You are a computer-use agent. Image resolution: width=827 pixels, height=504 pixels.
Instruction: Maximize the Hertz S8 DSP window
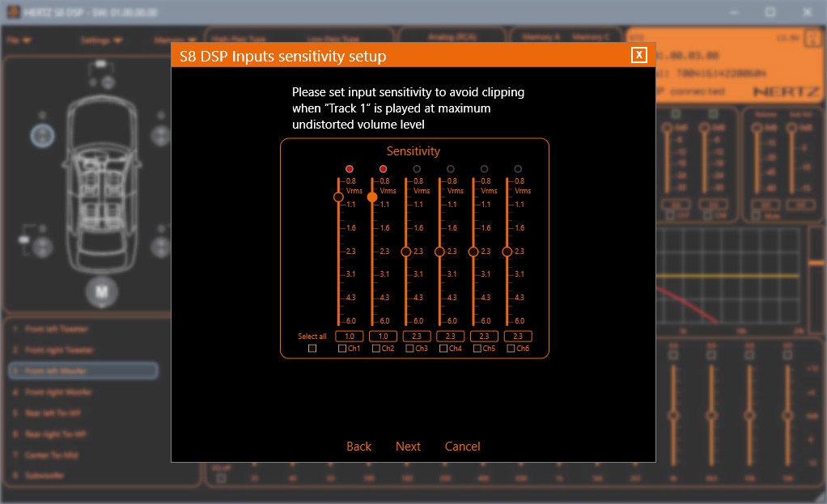[x=770, y=11]
